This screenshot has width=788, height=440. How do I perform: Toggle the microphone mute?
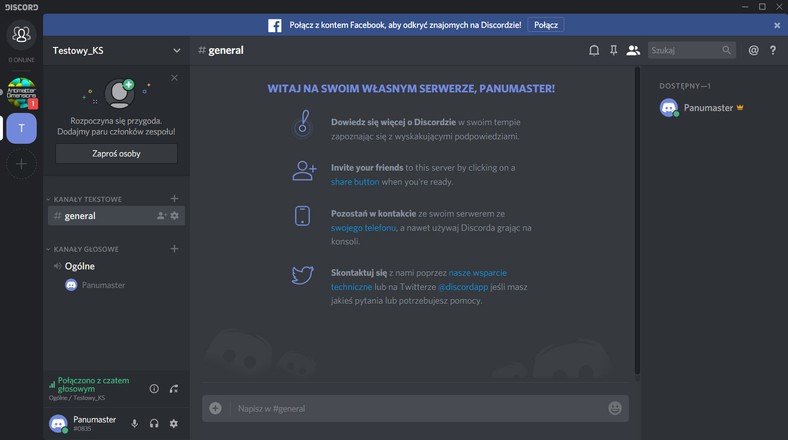click(x=135, y=423)
